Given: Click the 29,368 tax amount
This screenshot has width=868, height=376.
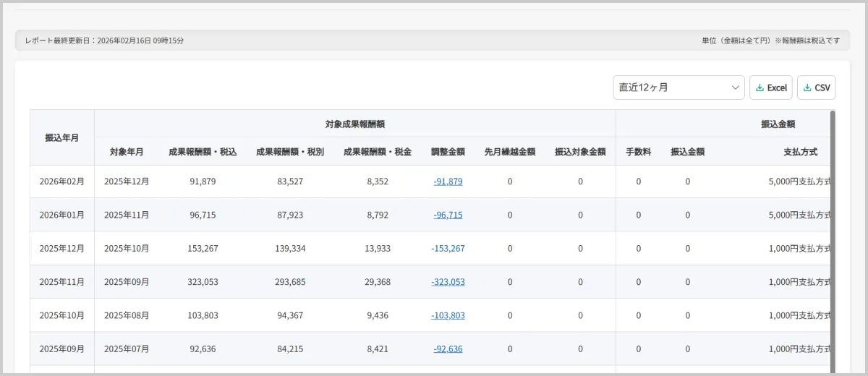Looking at the screenshot, I should click(x=378, y=282).
